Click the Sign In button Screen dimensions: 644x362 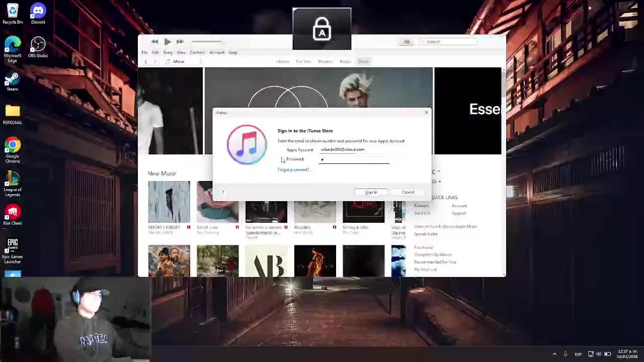point(371,193)
